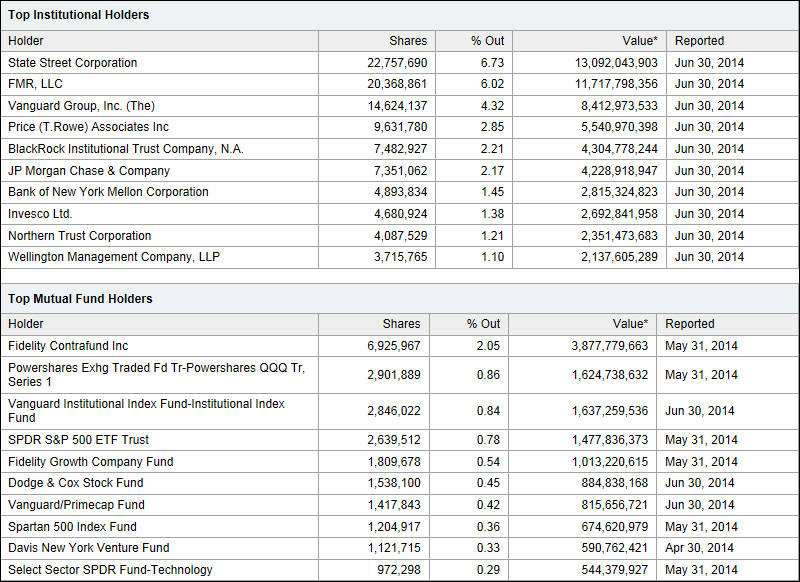Select value 5,540,970,398
The image size is (800, 582).
coord(619,126)
